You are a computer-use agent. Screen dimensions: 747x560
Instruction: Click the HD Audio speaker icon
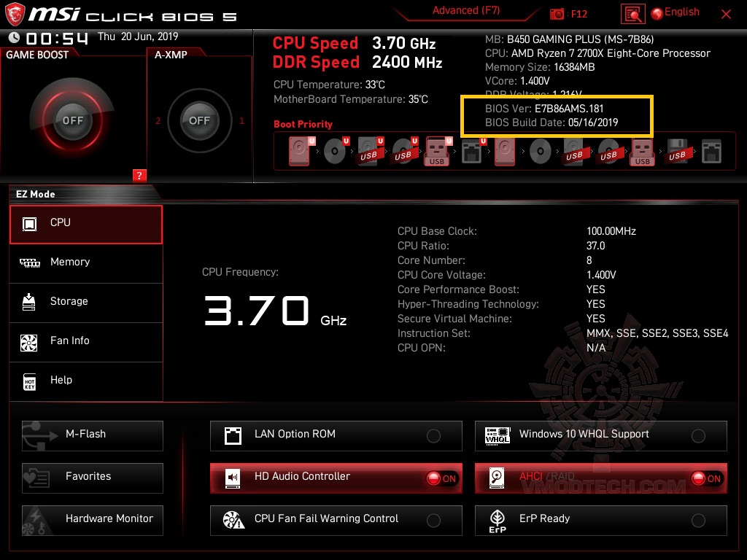[x=233, y=478]
